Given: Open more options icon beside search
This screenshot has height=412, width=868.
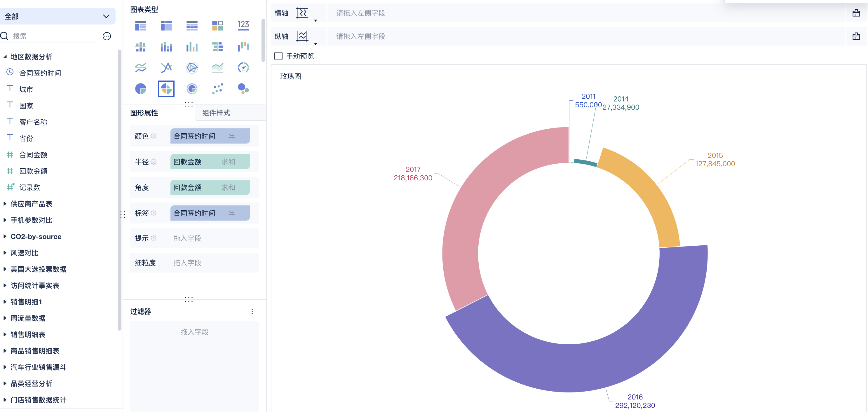Looking at the screenshot, I should point(107,36).
